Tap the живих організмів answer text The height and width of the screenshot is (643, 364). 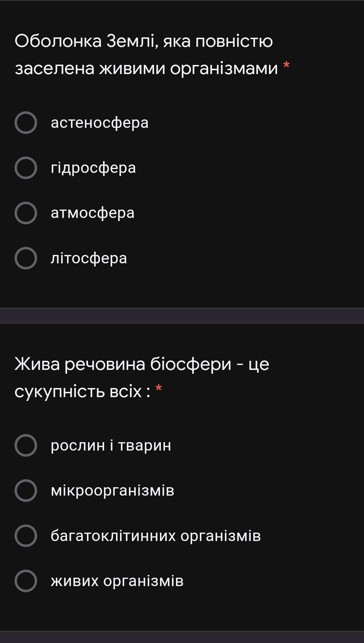(x=117, y=581)
